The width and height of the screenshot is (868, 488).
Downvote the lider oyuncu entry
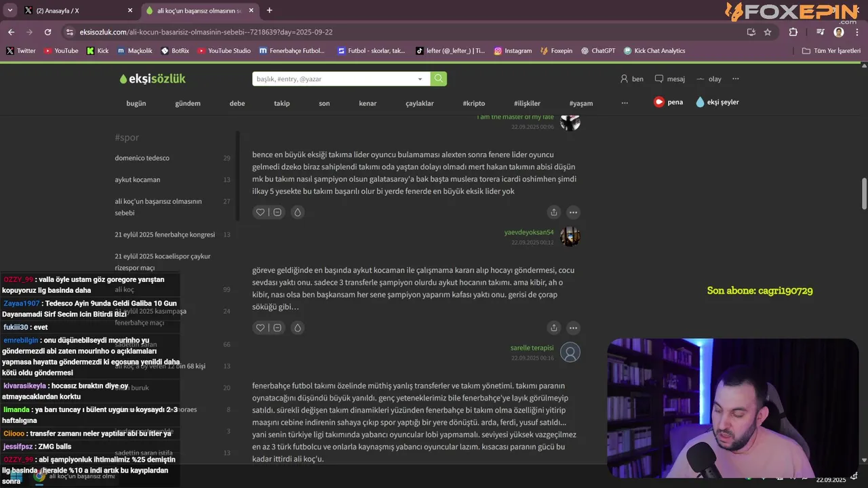click(x=277, y=212)
